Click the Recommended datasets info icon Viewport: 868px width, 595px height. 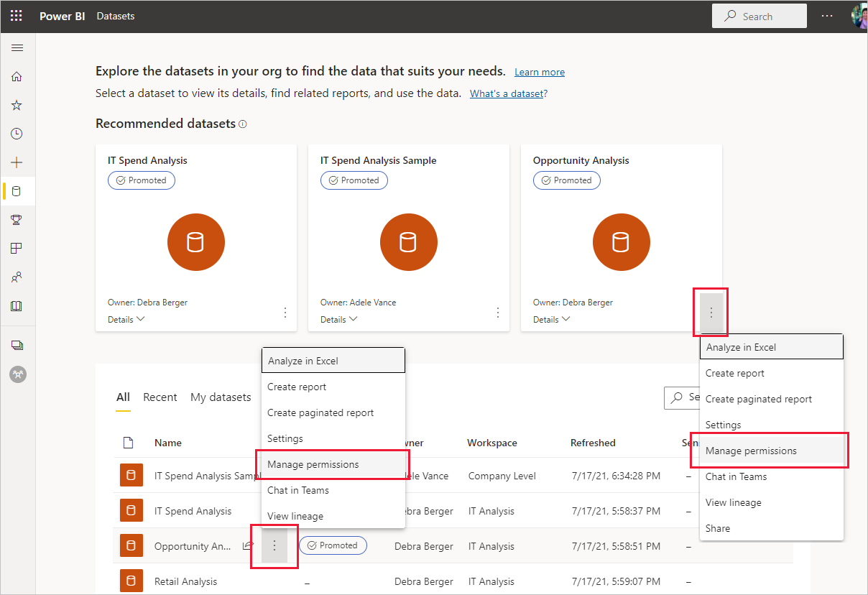[x=243, y=124]
